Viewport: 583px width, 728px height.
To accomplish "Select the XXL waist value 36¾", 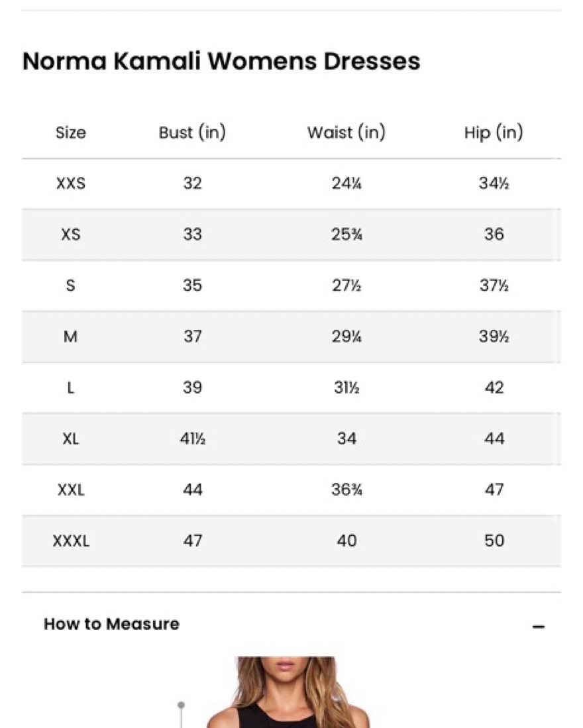I will point(346,490).
